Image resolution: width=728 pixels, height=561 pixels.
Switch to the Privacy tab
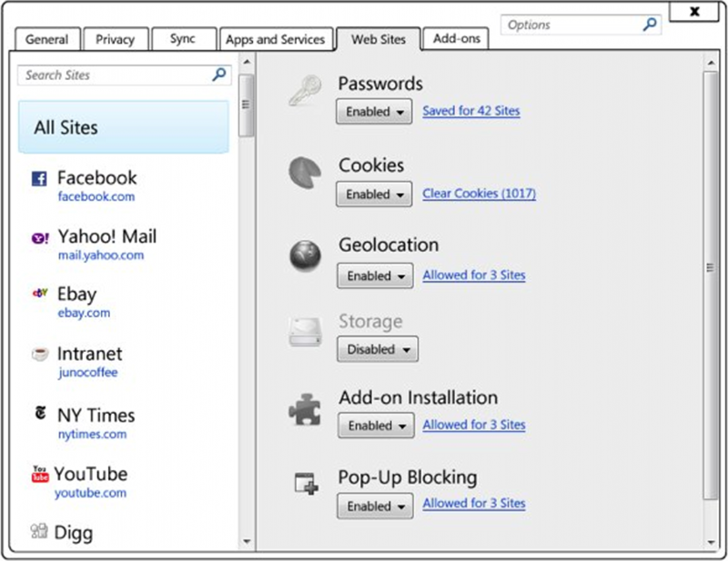click(116, 39)
